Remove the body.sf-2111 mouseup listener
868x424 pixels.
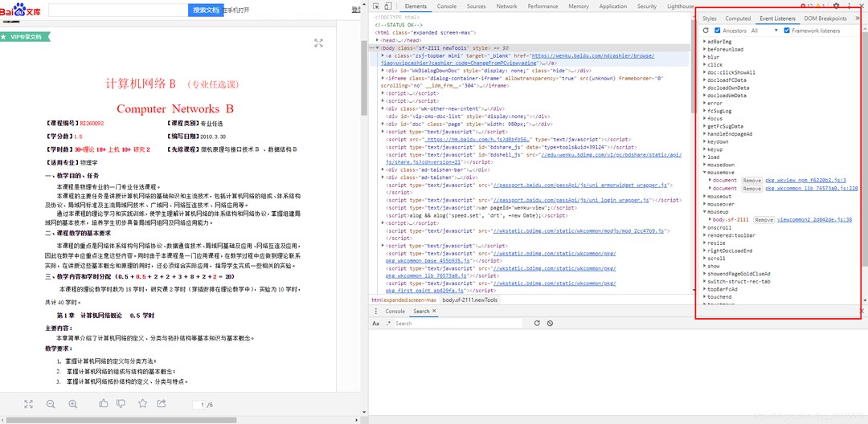764,219
